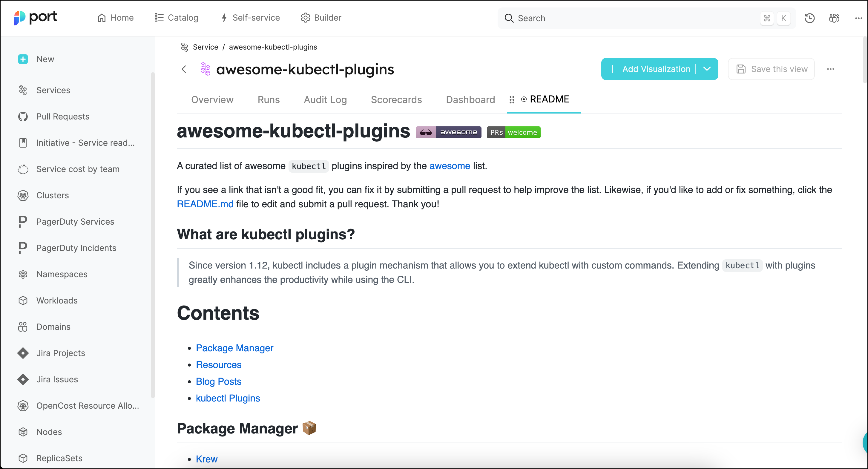Viewport: 868px width, 469px height.
Task: Open the top-right header ellipsis menu
Action: (858, 18)
